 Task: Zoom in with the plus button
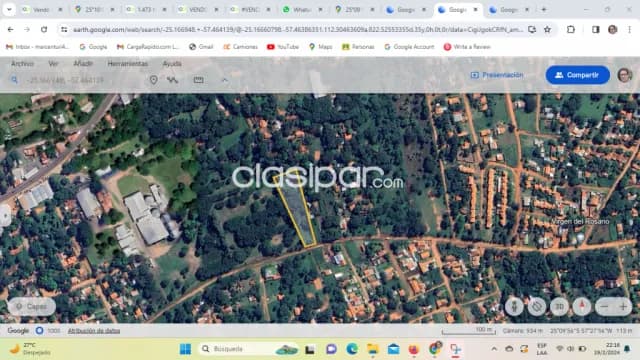(x=623, y=307)
